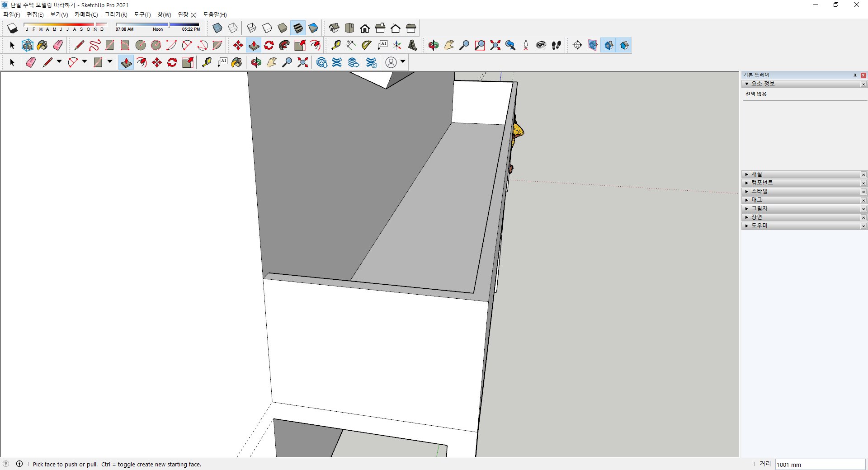Expand the 재질 panel

[x=747, y=174]
